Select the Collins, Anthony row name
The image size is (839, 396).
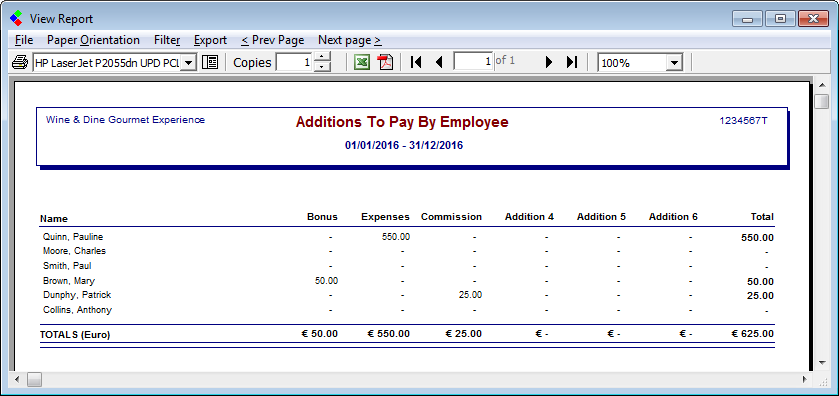pos(78,310)
